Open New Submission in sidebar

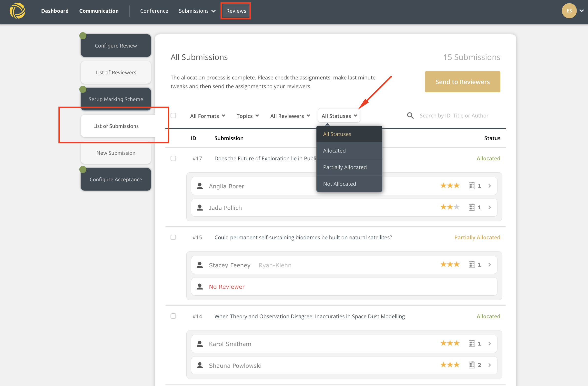click(x=116, y=153)
